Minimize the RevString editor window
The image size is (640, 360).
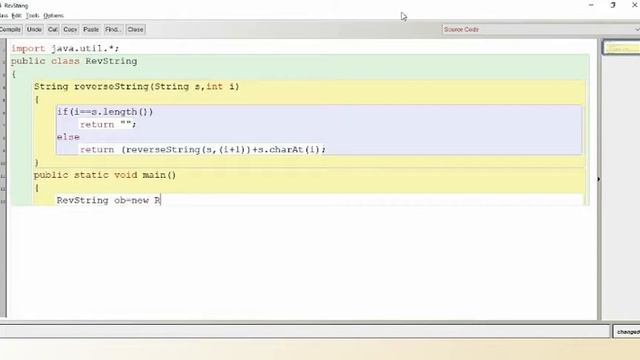pos(591,5)
